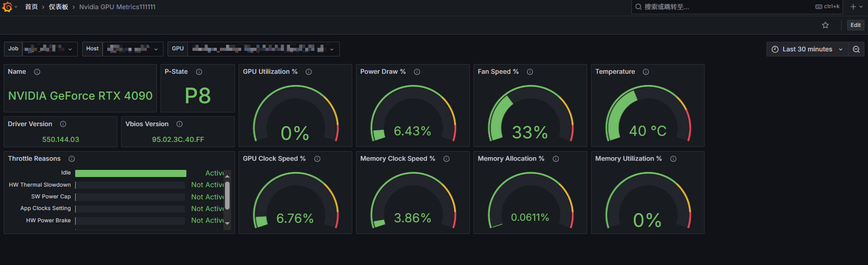Click NVIDIA GeForce RTX 4090 value
This screenshot has height=265, width=868.
click(x=80, y=96)
